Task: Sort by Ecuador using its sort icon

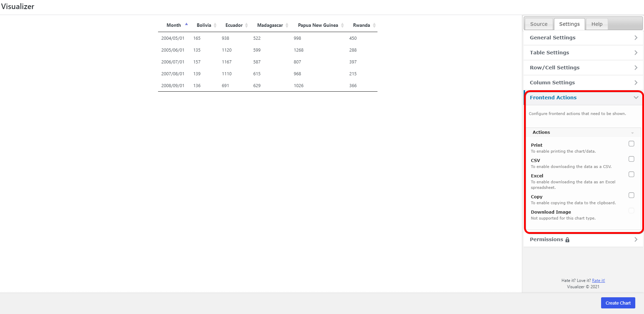Action: tap(246, 25)
